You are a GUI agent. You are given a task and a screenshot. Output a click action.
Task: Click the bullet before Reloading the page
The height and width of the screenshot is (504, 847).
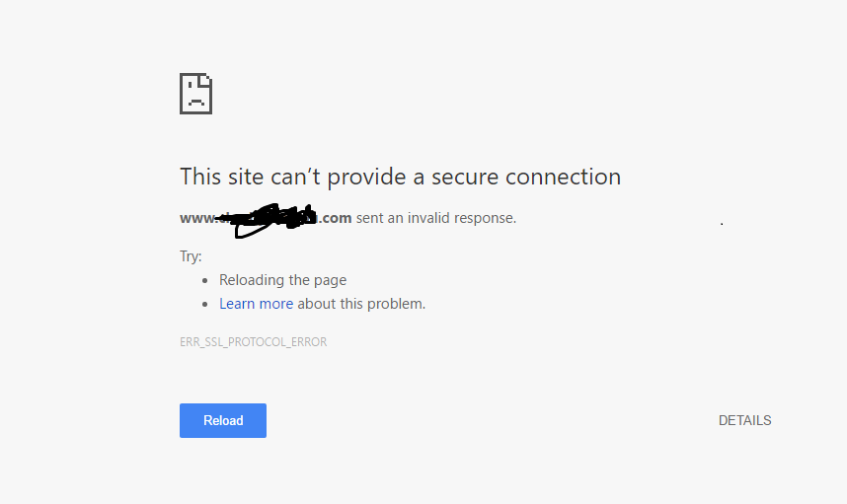point(204,280)
